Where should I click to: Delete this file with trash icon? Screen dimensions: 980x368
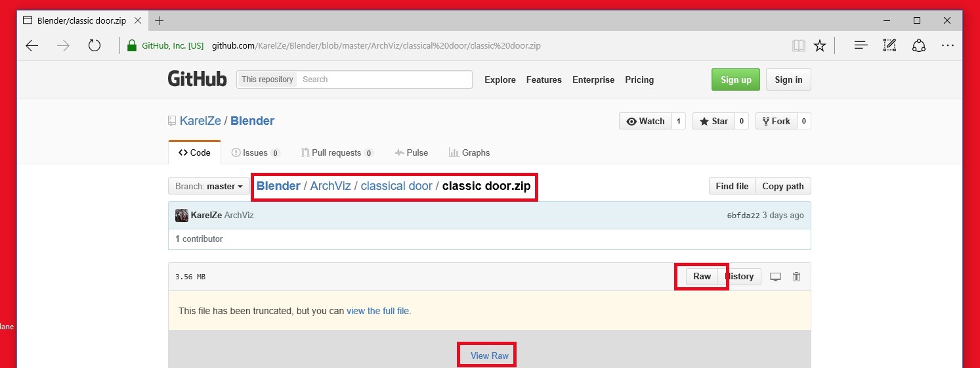[x=796, y=277]
